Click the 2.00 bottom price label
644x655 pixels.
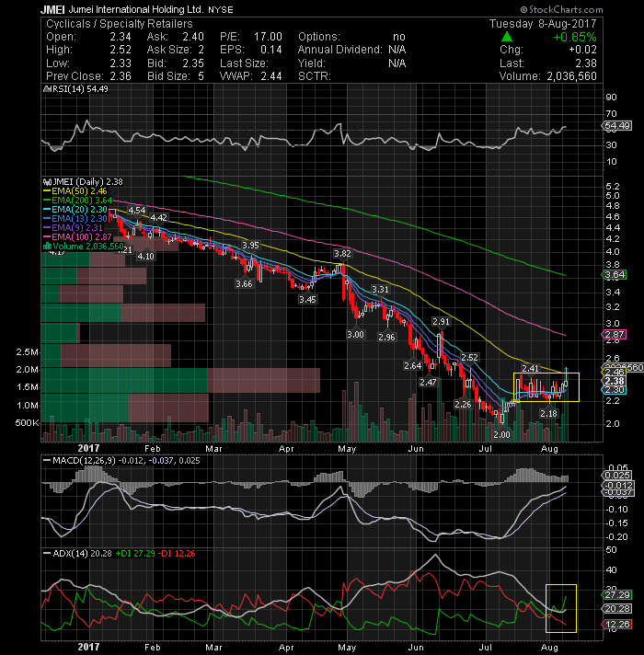[x=502, y=435]
